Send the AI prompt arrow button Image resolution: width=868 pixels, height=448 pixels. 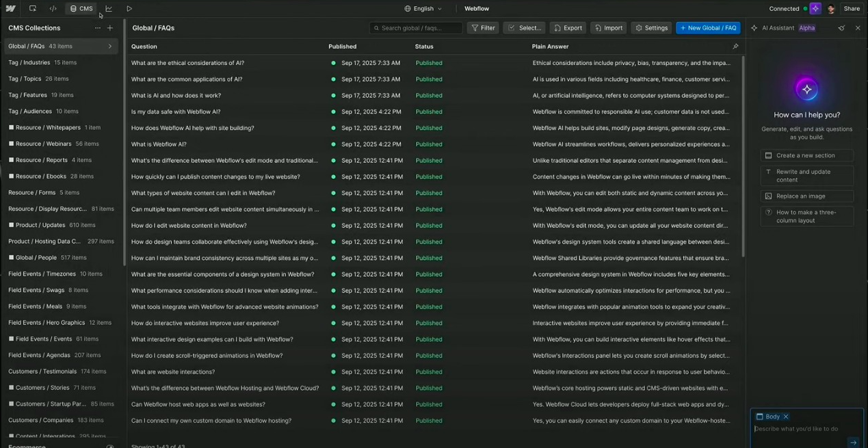(x=853, y=443)
